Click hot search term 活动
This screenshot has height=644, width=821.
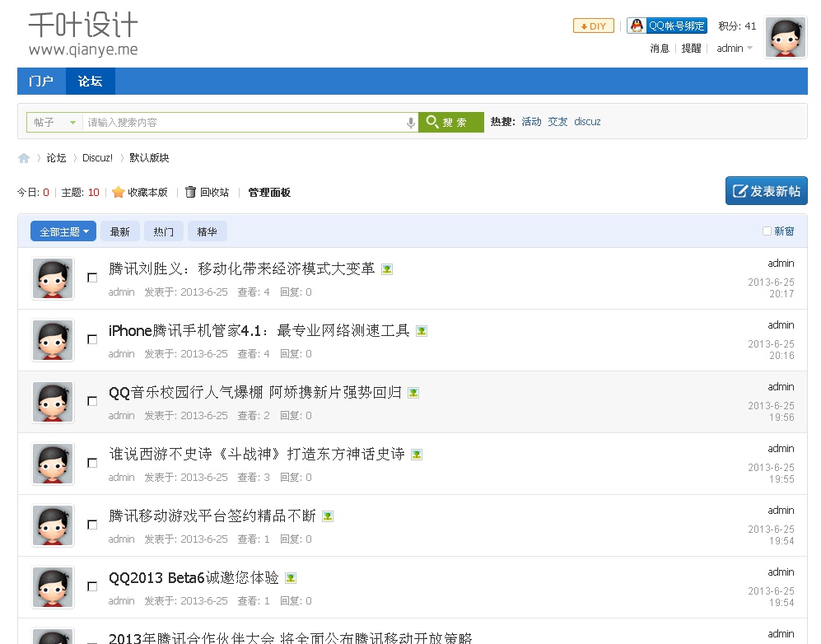point(531,121)
